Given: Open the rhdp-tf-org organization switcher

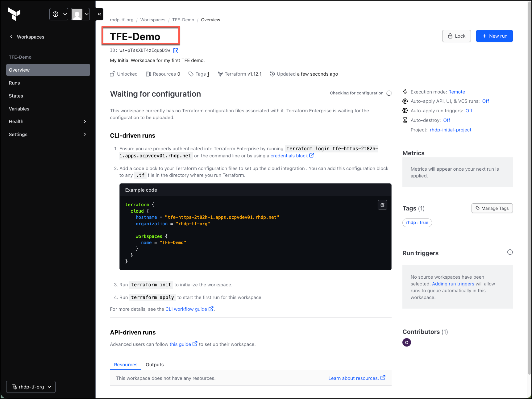Looking at the screenshot, I should point(31,387).
